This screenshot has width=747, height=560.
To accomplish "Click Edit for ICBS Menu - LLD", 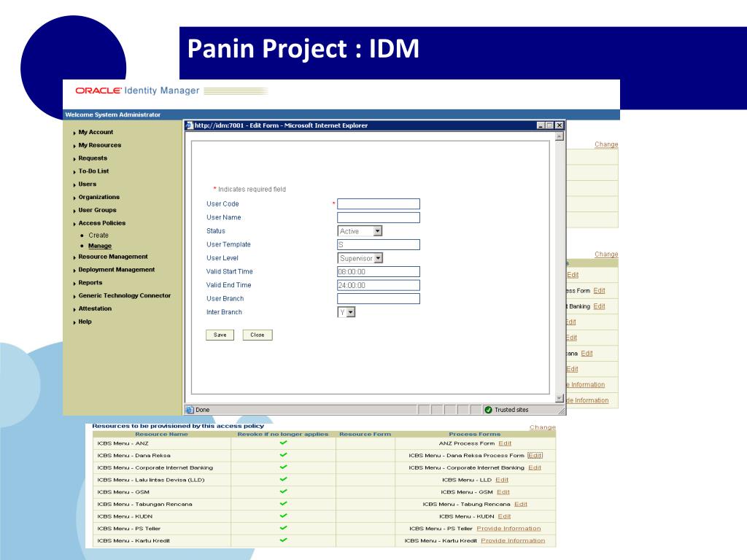I will [502, 480].
